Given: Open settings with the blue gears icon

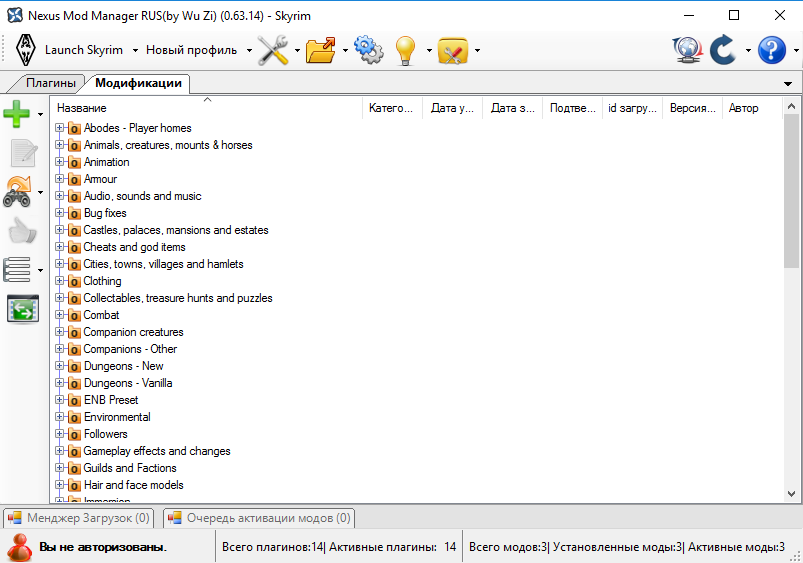Looking at the screenshot, I should coord(369,50).
